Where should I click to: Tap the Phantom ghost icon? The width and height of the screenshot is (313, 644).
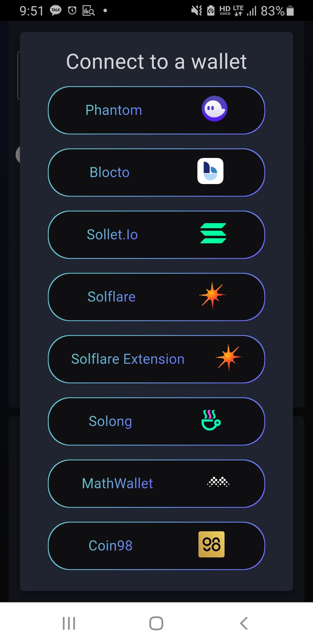click(214, 109)
